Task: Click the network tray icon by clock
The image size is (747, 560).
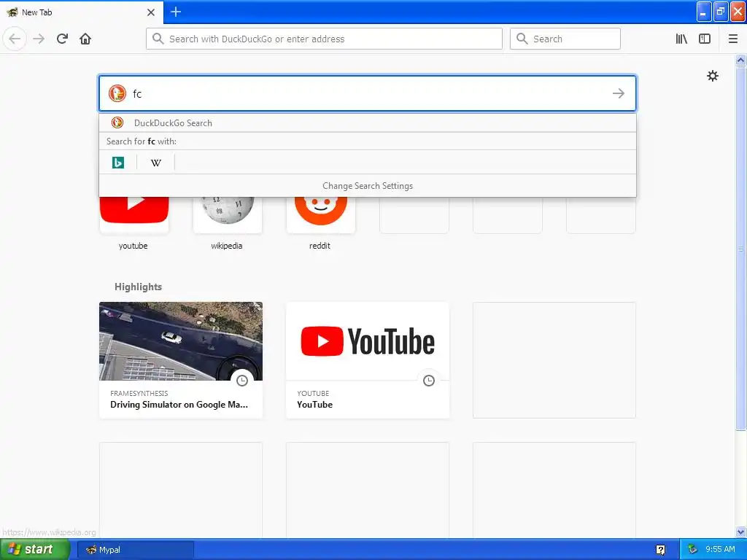Action: pyautogui.click(x=693, y=550)
